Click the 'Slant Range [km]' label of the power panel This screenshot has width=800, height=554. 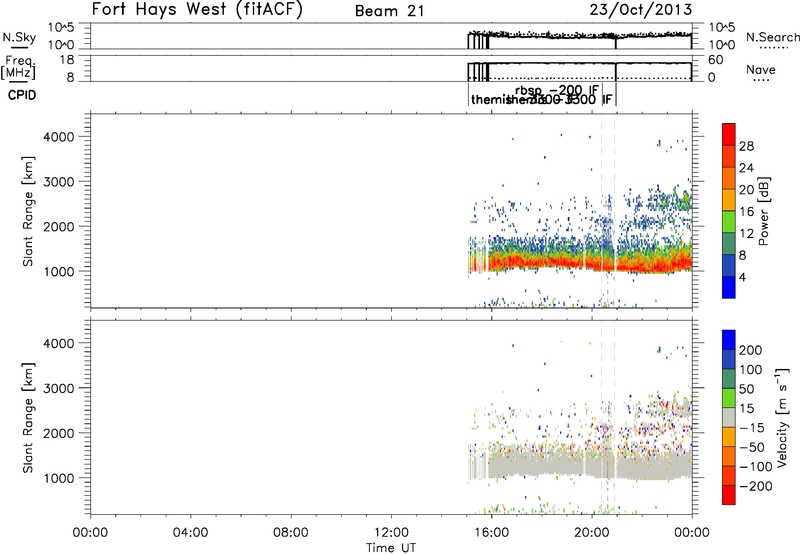coord(28,211)
